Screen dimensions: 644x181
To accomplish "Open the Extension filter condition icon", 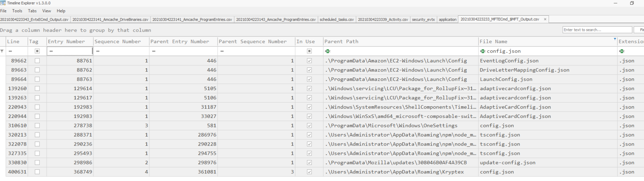I will (622, 51).
